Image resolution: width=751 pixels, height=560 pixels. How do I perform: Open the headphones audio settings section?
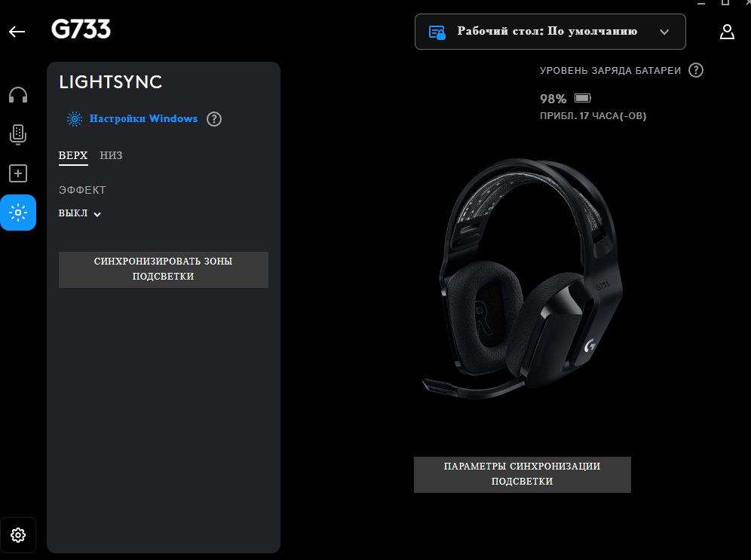pyautogui.click(x=18, y=95)
